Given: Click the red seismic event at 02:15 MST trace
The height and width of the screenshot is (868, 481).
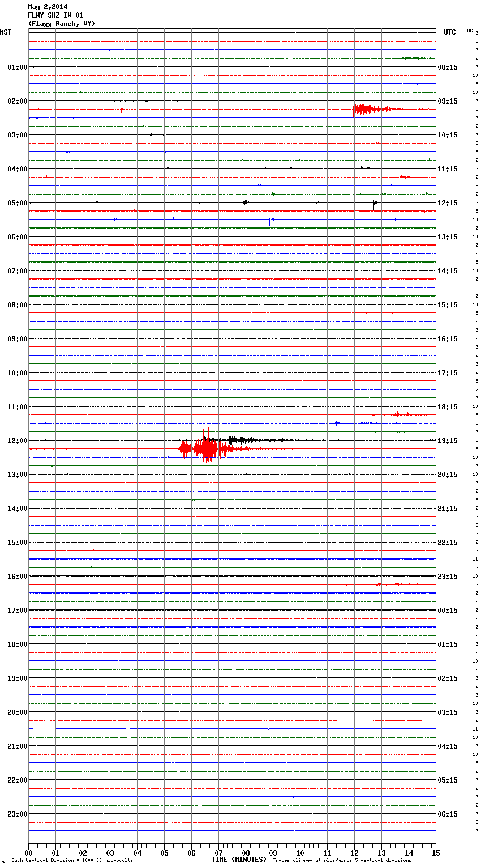Looking at the screenshot, I should pyautogui.click(x=373, y=109).
